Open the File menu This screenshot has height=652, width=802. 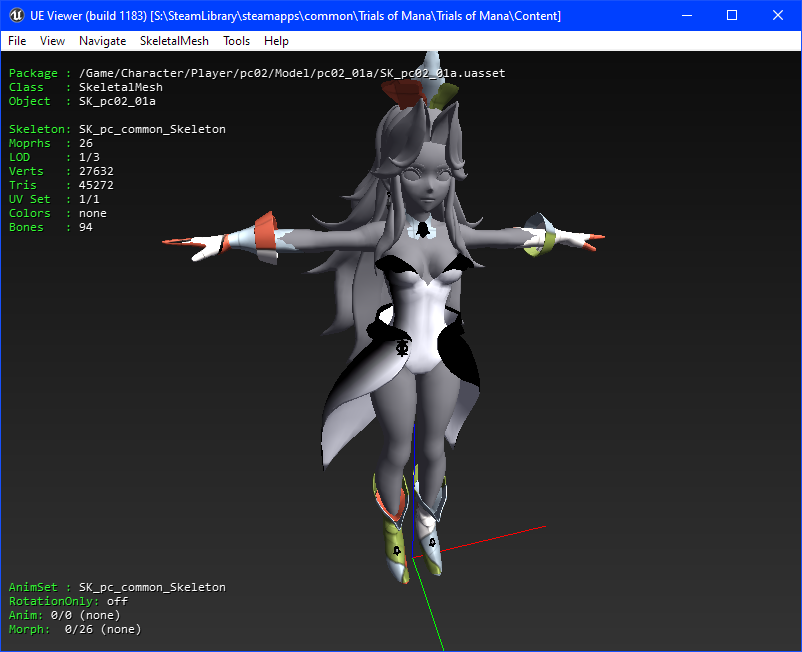(17, 41)
